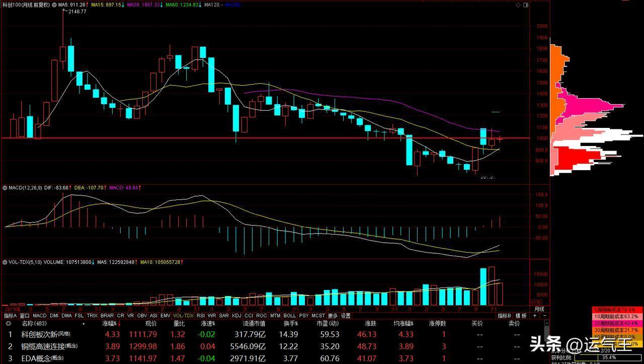The width and height of the screenshot is (644, 364).
Task: Select the MACD indicator tab
Action: [40, 316]
